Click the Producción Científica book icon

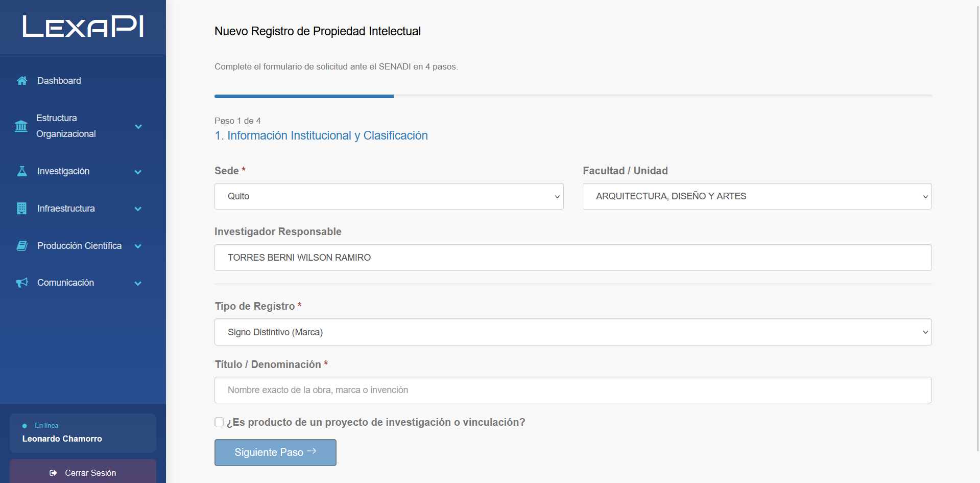pyautogui.click(x=22, y=246)
